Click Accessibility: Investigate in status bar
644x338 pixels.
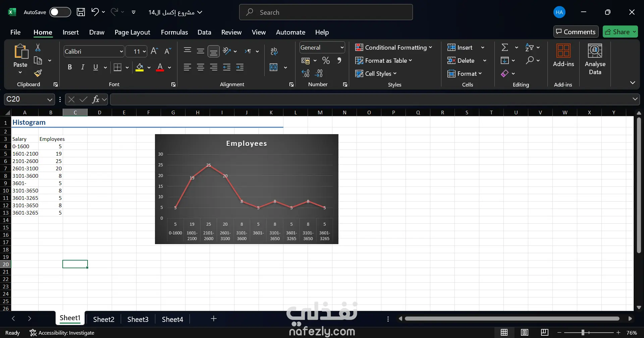coord(62,333)
